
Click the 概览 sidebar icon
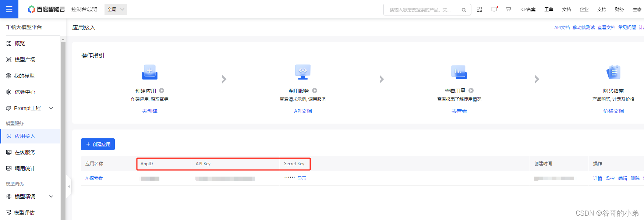(9, 43)
